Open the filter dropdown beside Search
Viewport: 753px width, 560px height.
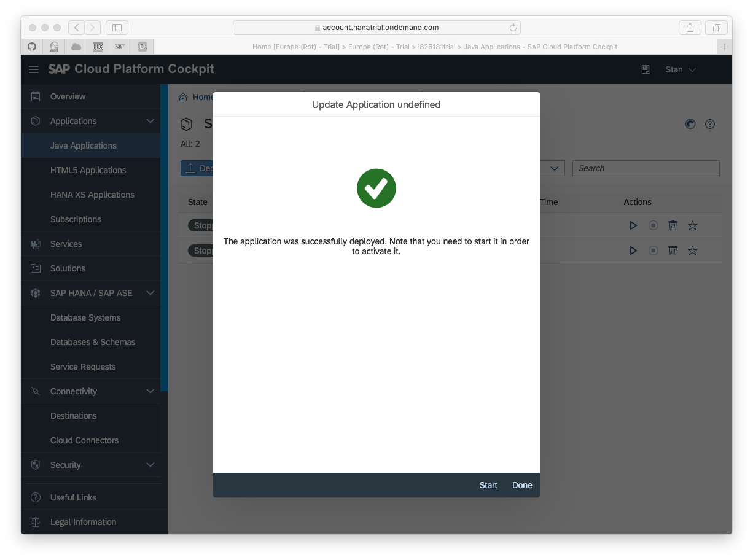pyautogui.click(x=555, y=168)
